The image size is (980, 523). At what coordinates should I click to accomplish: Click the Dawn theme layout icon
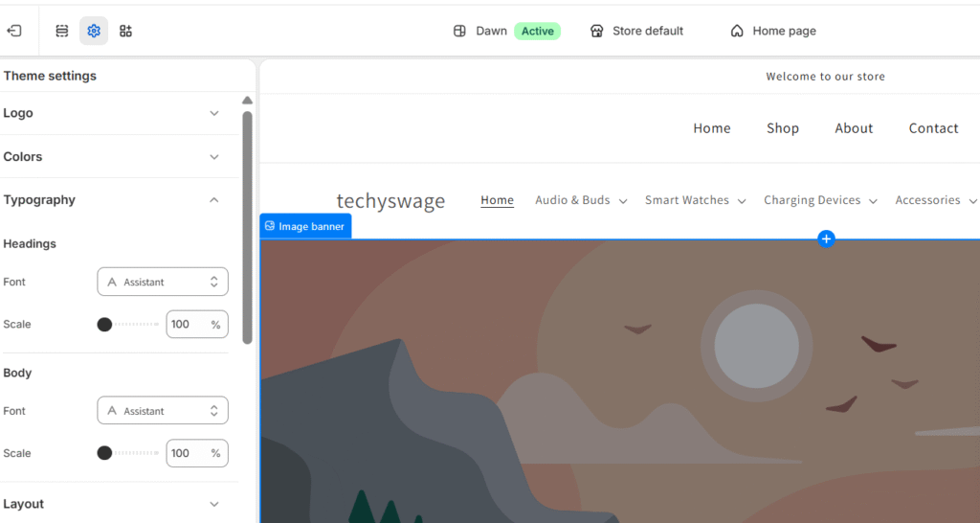point(459,31)
